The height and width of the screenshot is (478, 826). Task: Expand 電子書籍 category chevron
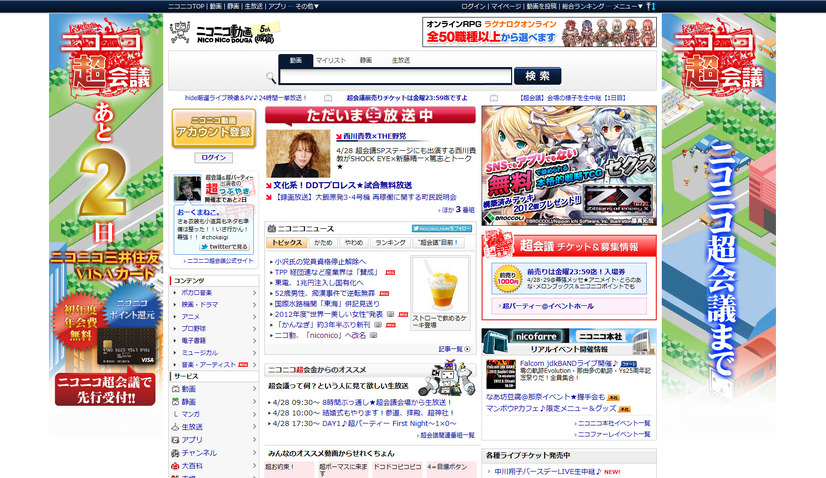254,340
